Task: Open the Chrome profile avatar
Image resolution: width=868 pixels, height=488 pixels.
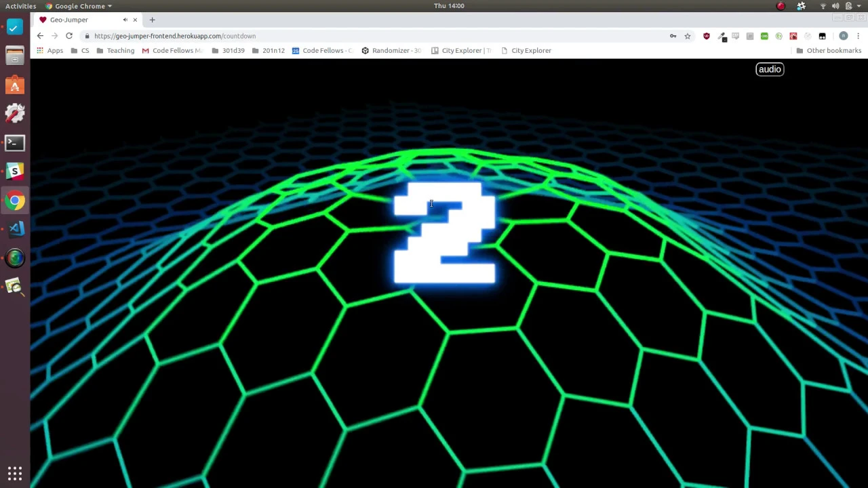Action: pyautogui.click(x=844, y=36)
